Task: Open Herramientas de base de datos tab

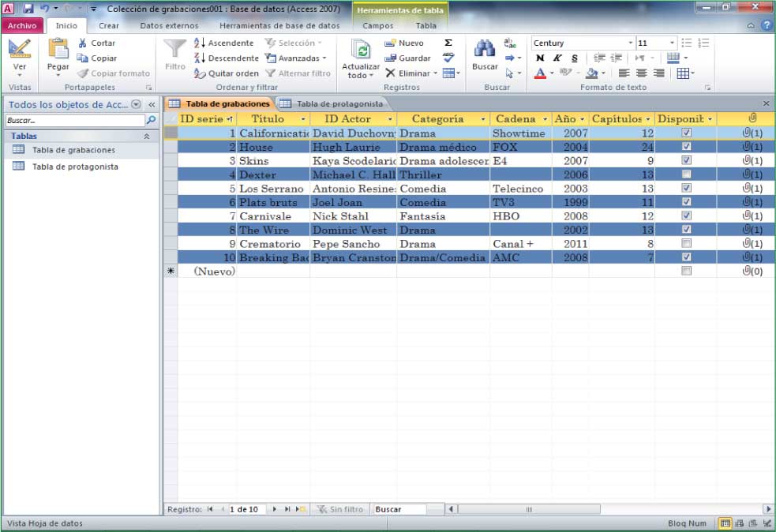Action: click(279, 26)
